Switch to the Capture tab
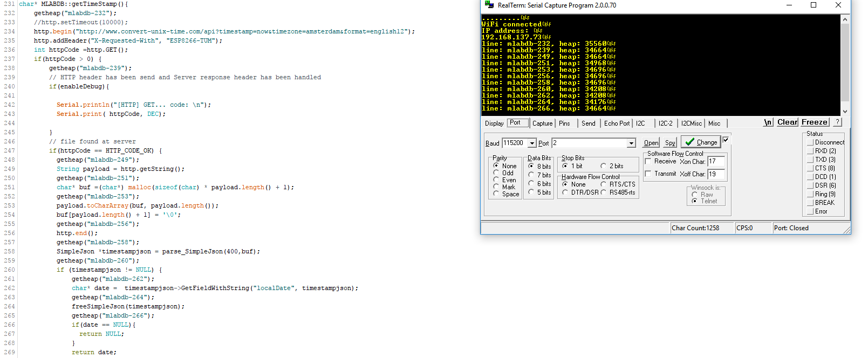This screenshot has width=868, height=358. coord(543,123)
